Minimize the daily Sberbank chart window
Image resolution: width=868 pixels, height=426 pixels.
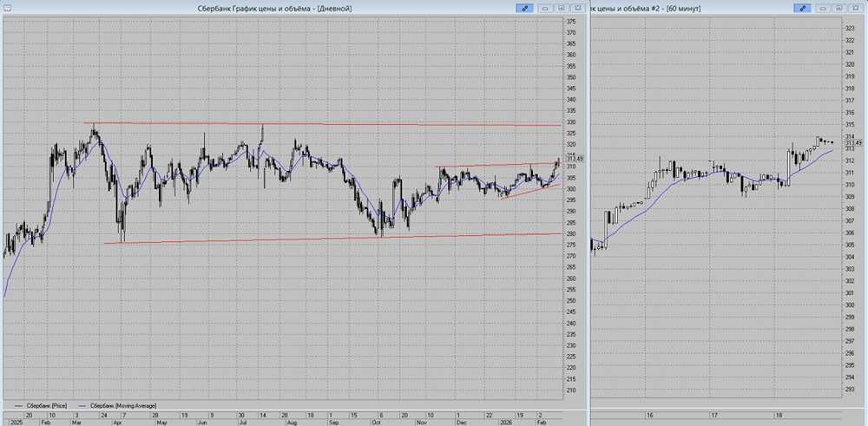click(x=545, y=8)
